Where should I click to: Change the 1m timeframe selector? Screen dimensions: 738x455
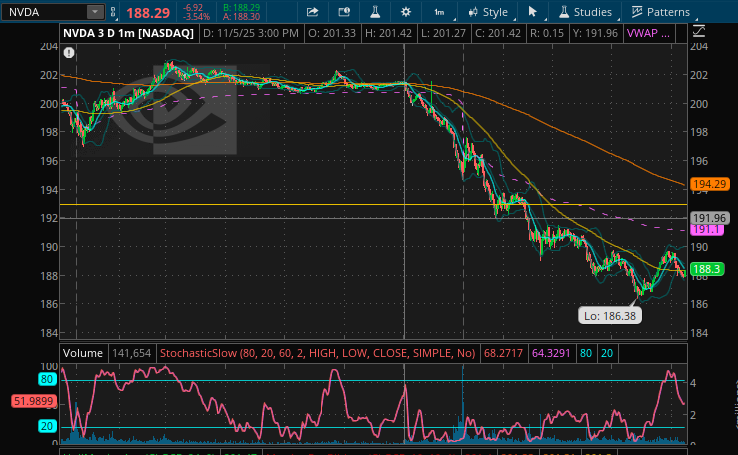tap(440, 12)
